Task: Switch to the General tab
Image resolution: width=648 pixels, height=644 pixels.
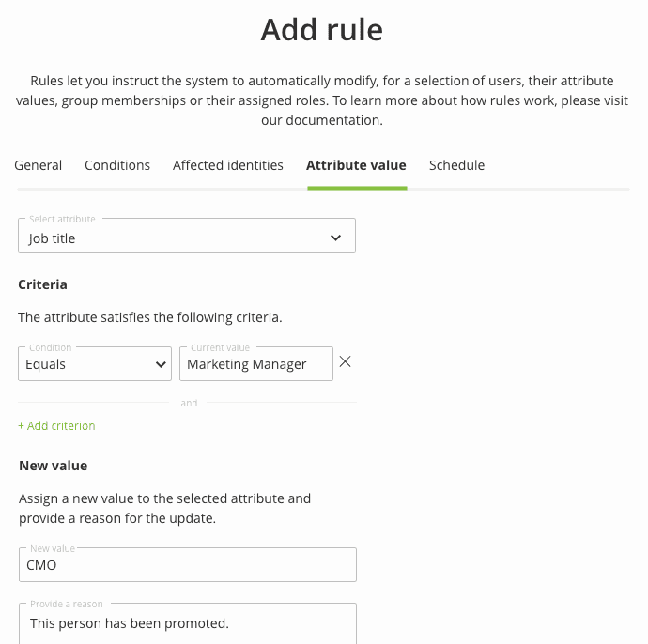Action: click(39, 165)
